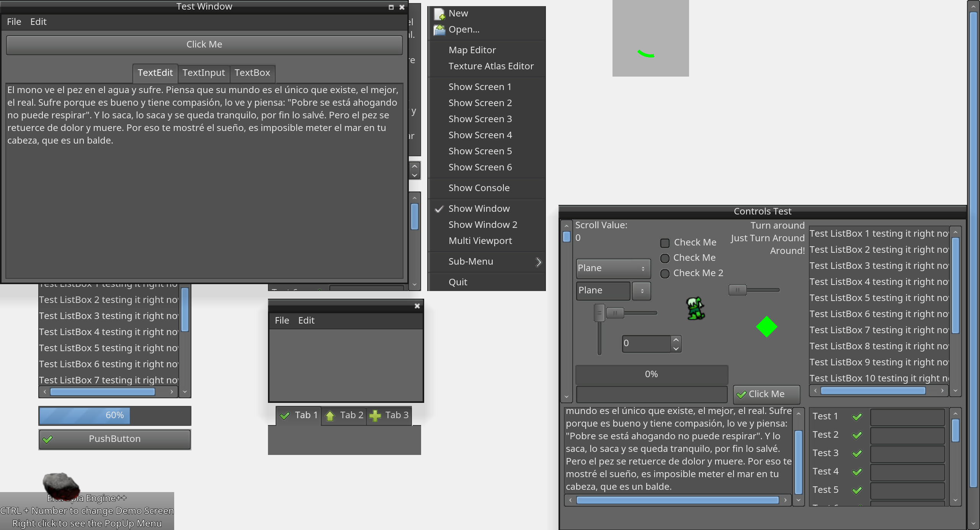The height and width of the screenshot is (530, 980).
Task: Select the New document icon in the menu
Action: coord(439,14)
